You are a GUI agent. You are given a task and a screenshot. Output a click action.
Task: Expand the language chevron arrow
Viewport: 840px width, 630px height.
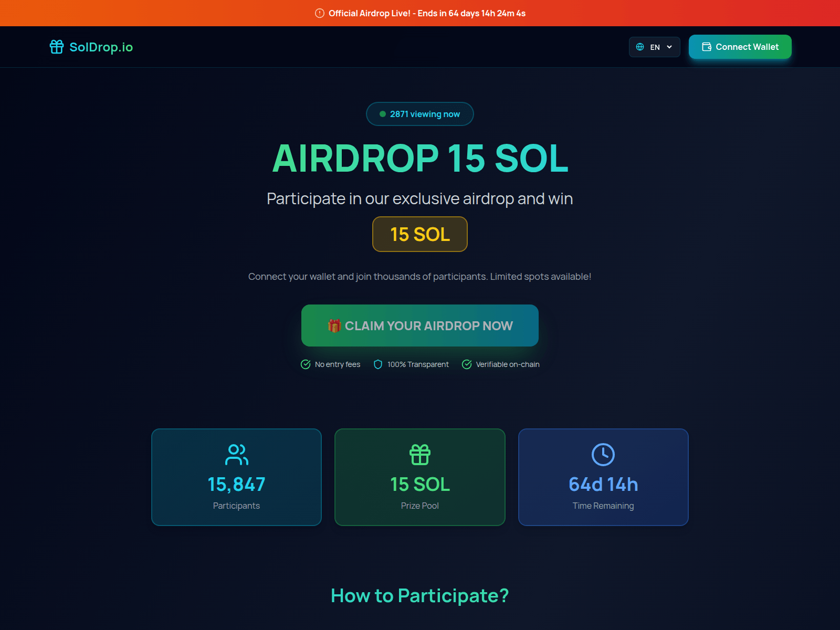click(669, 47)
